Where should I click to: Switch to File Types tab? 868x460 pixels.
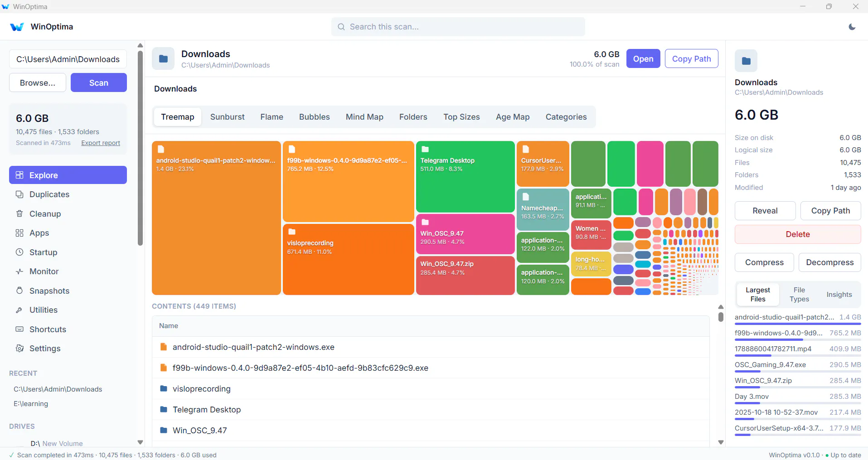click(x=799, y=295)
